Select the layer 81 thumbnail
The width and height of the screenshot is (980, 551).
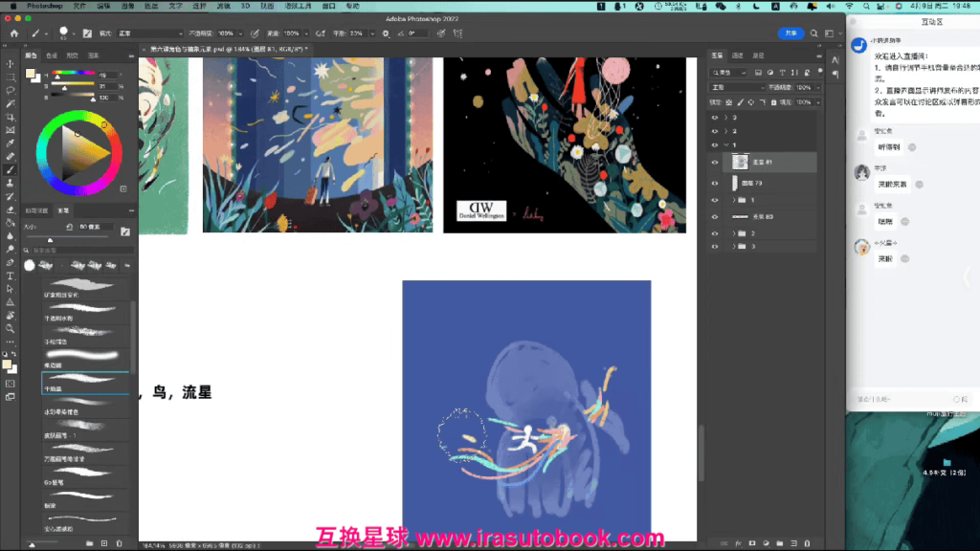click(740, 162)
